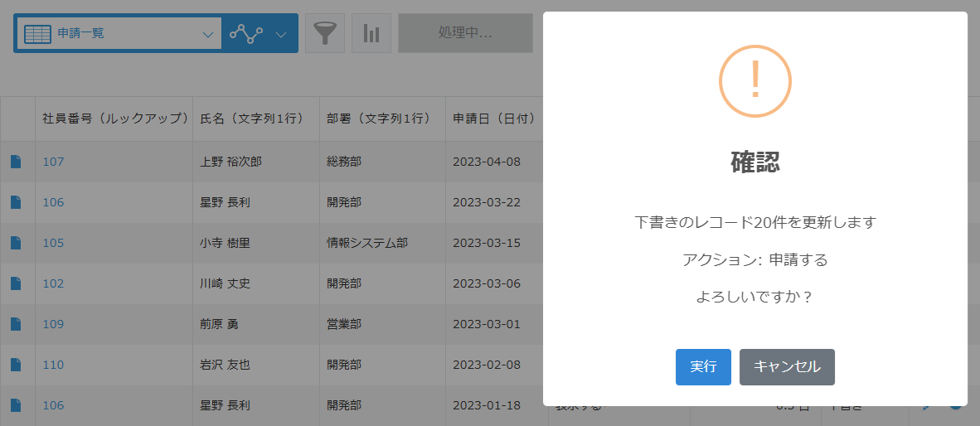This screenshot has width=980, height=426.
Task: Click the 申請日（日付） column header
Action: click(x=494, y=119)
